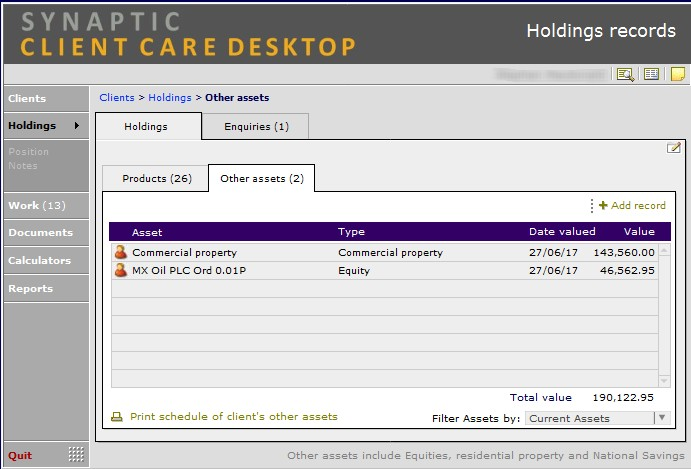The image size is (691, 469).
Task: Click the Date valued column header
Action: coord(562,231)
